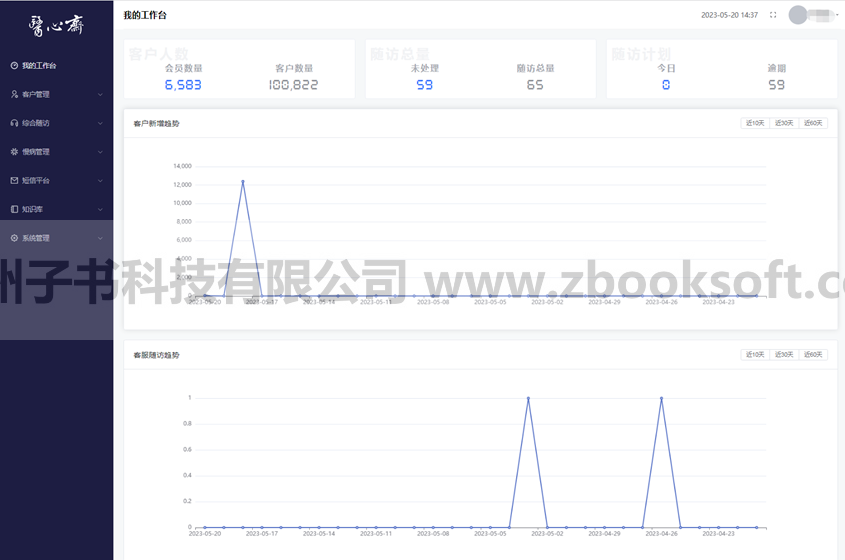Viewport: 845px width, 560px height.
Task: Click the 客户数量 label
Action: (x=294, y=68)
